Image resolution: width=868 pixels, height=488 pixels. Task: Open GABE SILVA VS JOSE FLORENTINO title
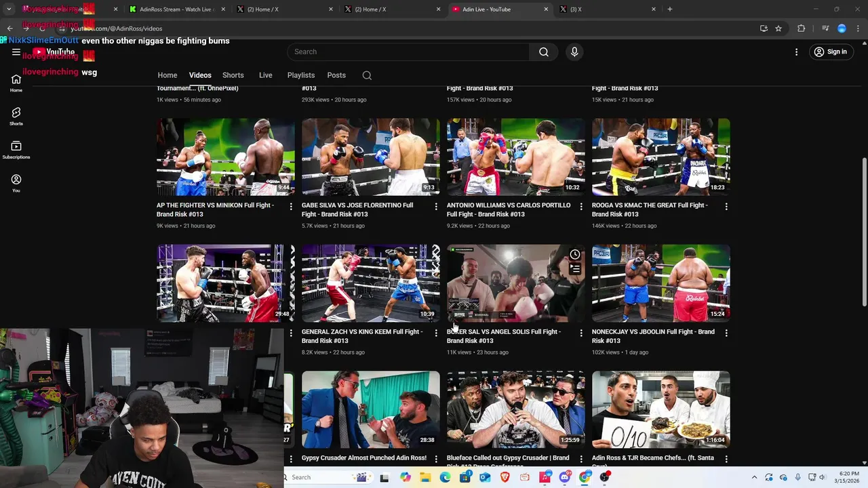(x=357, y=209)
